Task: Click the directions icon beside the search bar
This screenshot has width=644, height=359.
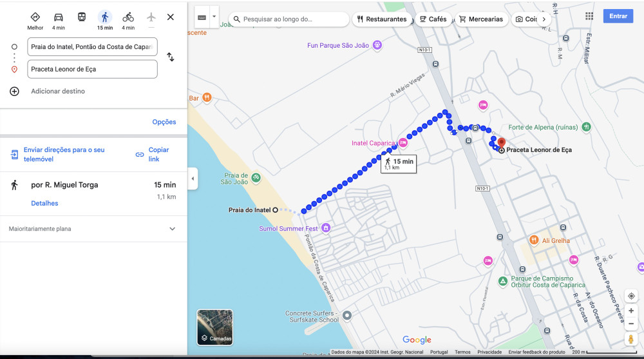Action: point(202,17)
